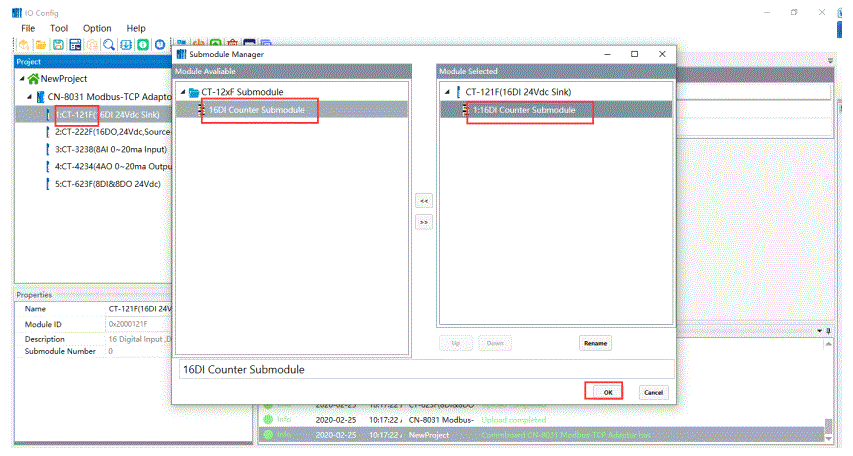Close the Submodule Manager dialog

[662, 54]
